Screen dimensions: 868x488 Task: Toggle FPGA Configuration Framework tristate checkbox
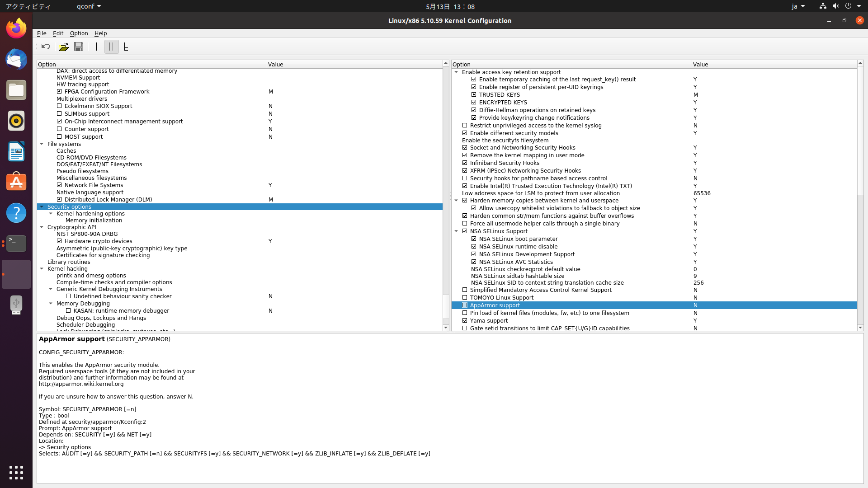[59, 92]
